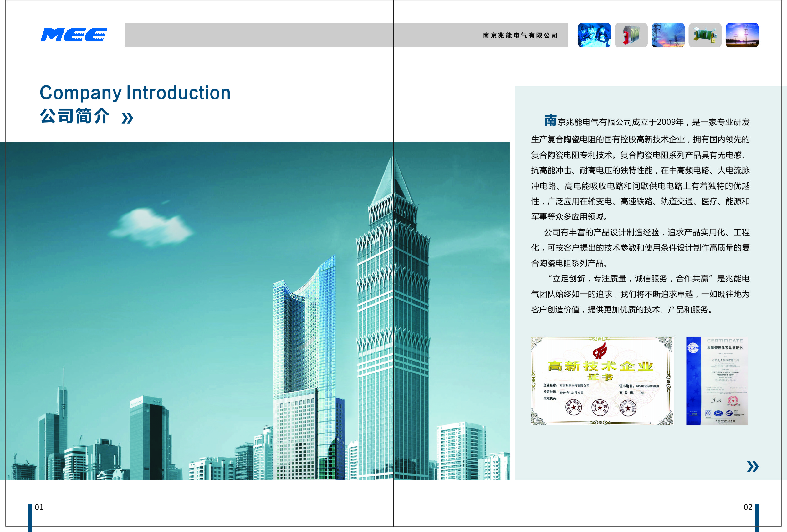
Task: Click the 公司简介 Chinese heading
Action: pyautogui.click(x=75, y=116)
